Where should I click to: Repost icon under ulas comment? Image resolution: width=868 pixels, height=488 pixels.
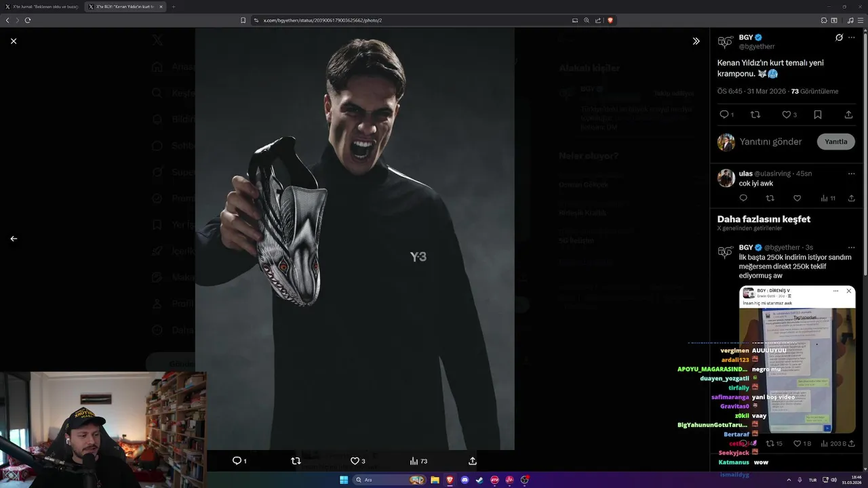(x=770, y=198)
